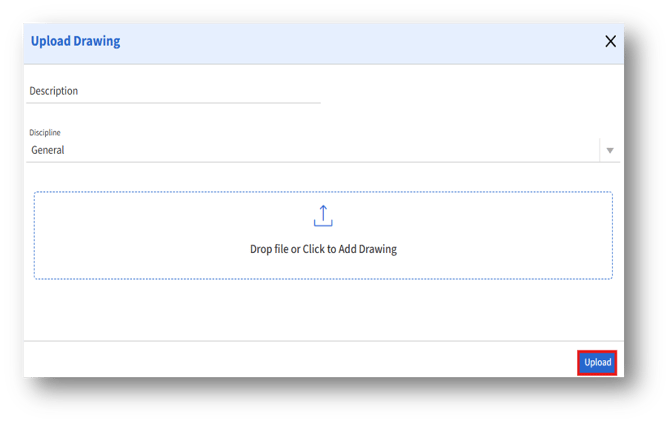Click 'Drop file or Click to Add Drawing' text

point(323,249)
